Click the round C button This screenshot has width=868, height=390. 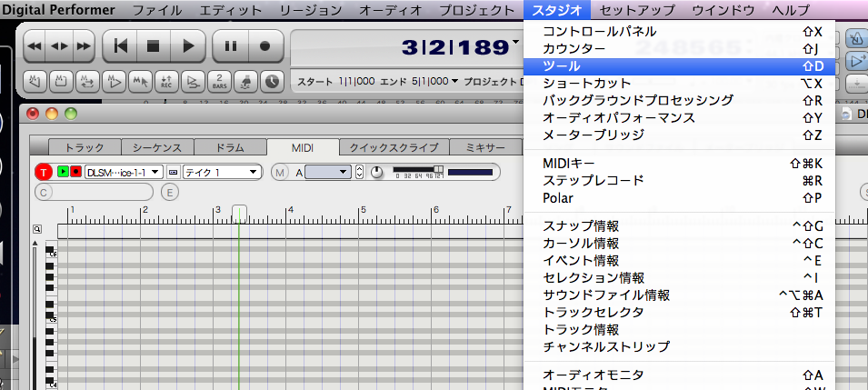44,192
